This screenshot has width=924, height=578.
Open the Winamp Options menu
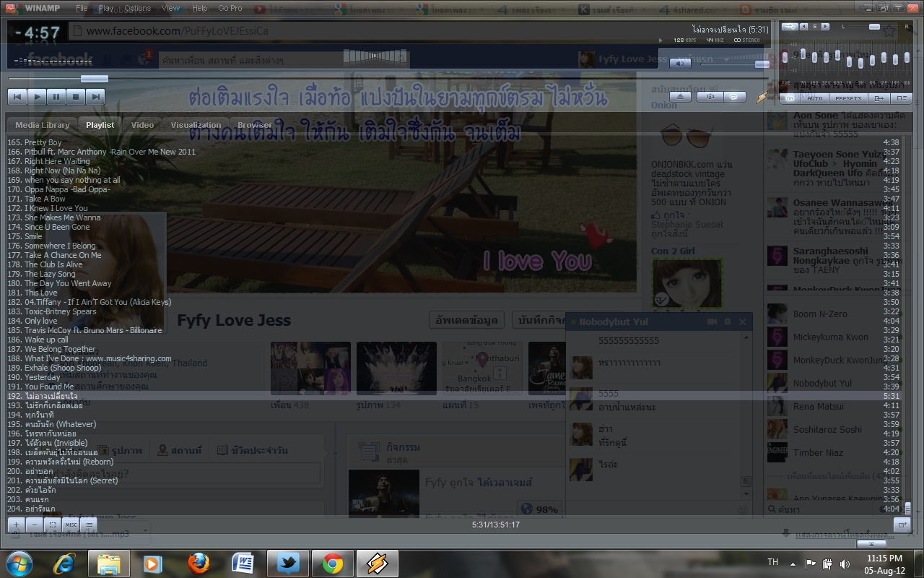(138, 8)
